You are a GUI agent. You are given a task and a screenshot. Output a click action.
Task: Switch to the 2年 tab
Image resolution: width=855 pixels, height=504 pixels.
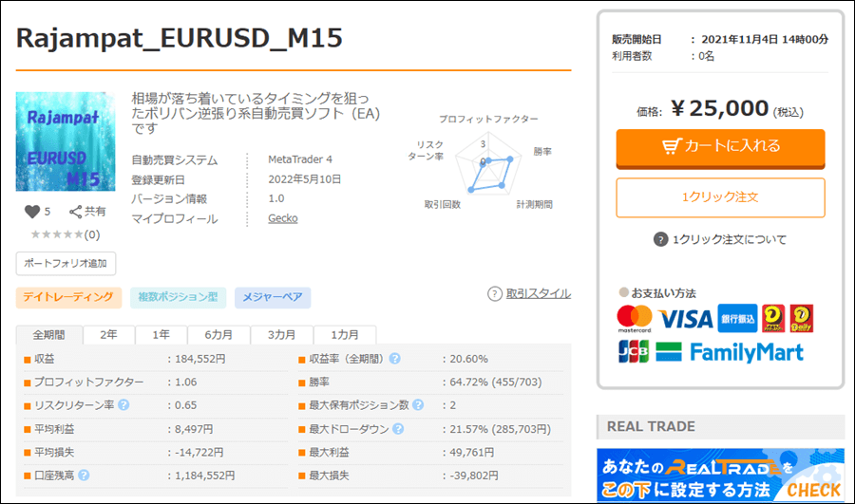(109, 335)
